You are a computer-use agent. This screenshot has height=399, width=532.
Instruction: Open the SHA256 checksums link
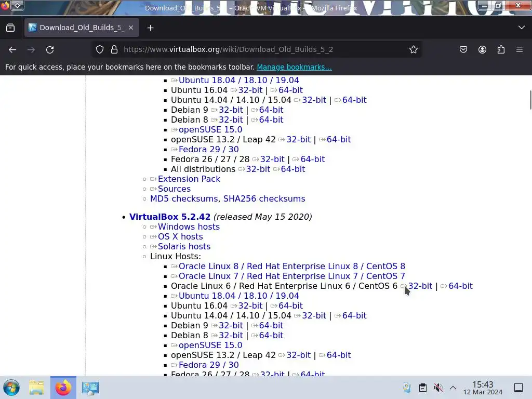tap(264, 198)
